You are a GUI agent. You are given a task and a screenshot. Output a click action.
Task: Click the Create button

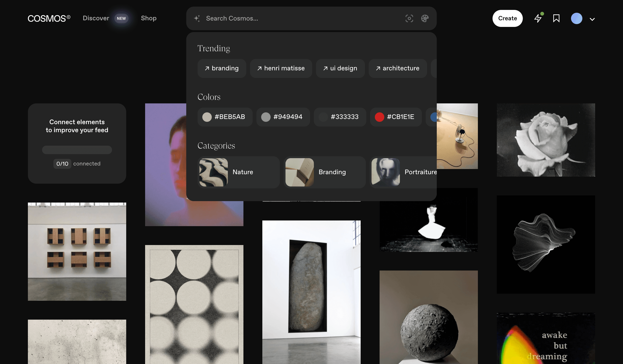pyautogui.click(x=507, y=18)
